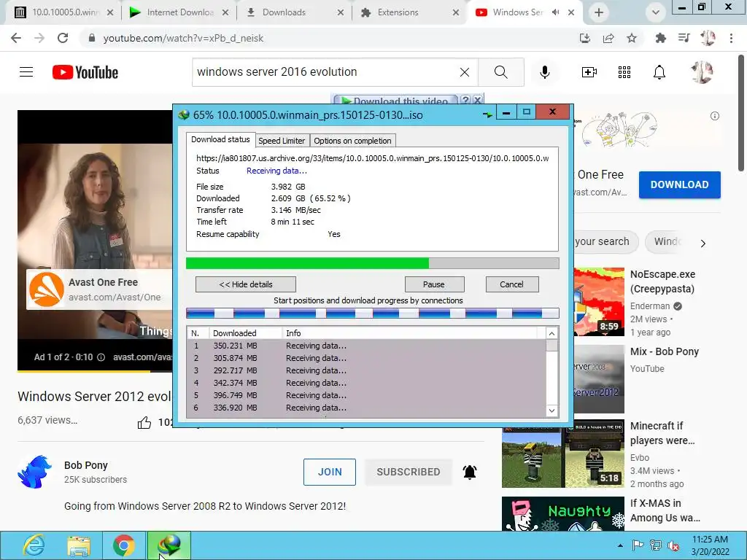Open the YouTube apps grid icon
The height and width of the screenshot is (560, 747).
[x=624, y=72]
